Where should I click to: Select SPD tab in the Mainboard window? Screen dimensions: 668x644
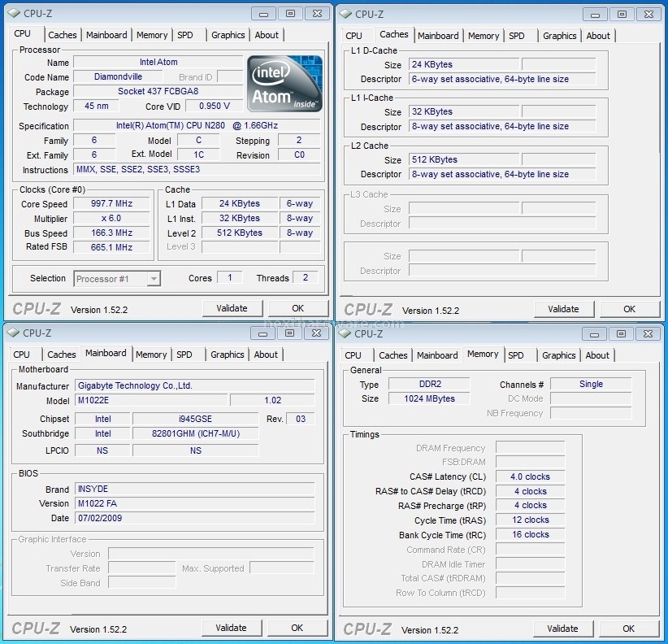point(184,355)
